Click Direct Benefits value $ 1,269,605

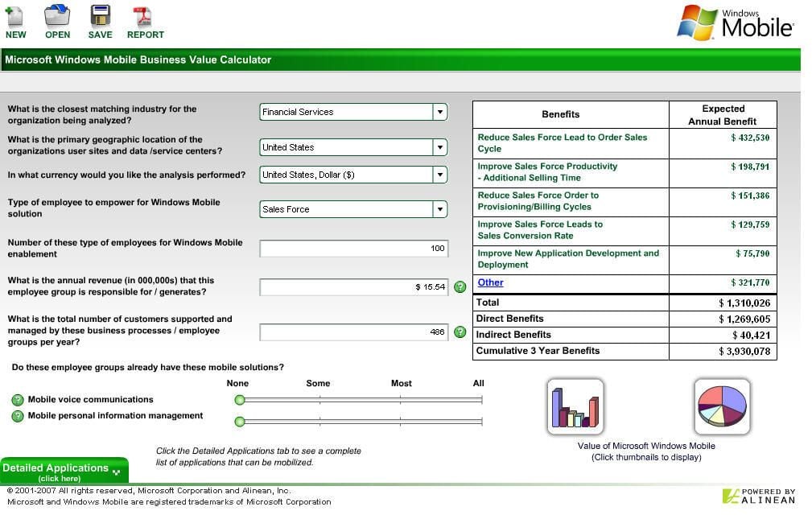(744, 319)
